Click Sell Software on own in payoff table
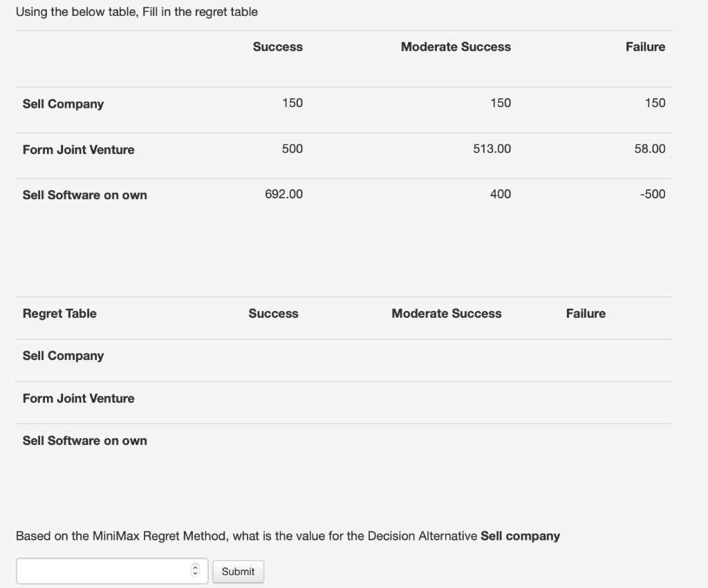Screen dimensions: 708x588 85,195
